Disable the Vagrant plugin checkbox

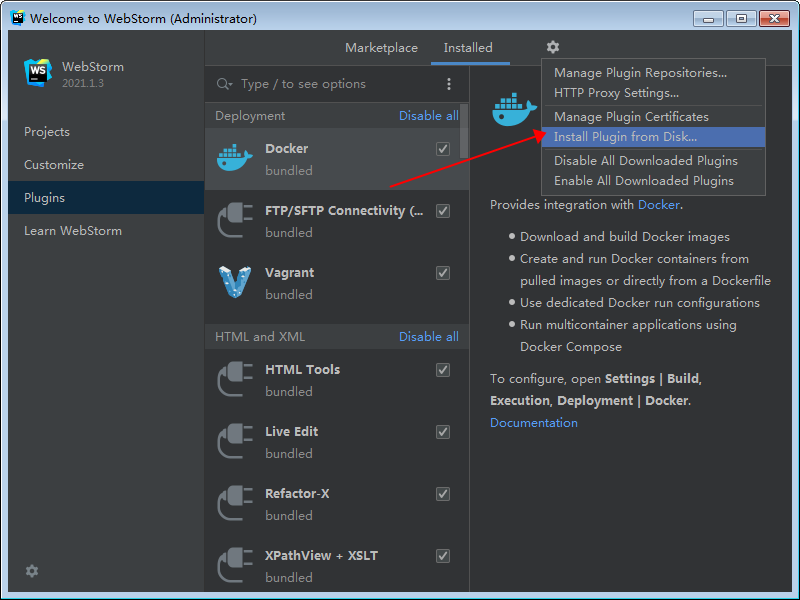(443, 273)
